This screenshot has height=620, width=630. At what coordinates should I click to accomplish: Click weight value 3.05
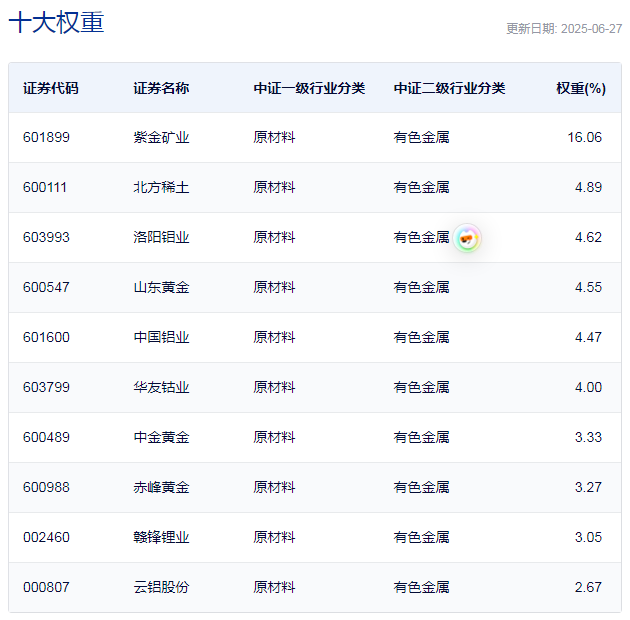pyautogui.click(x=588, y=537)
